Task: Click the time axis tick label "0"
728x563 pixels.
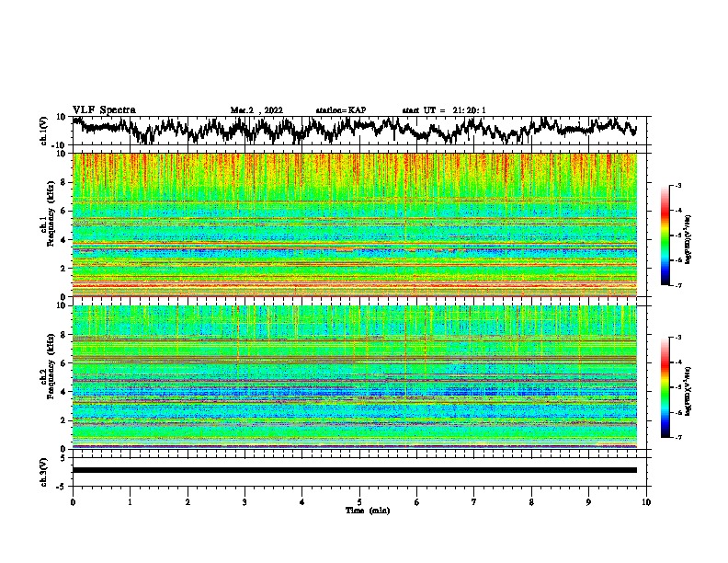Action: (x=73, y=502)
